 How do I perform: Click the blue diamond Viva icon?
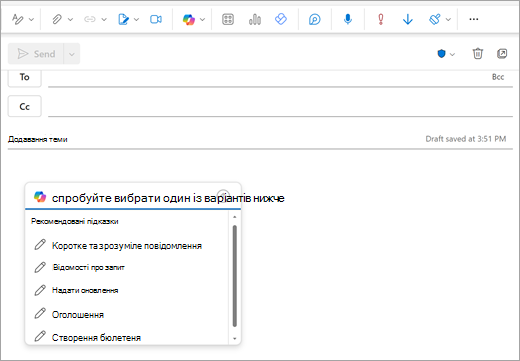coord(281,19)
